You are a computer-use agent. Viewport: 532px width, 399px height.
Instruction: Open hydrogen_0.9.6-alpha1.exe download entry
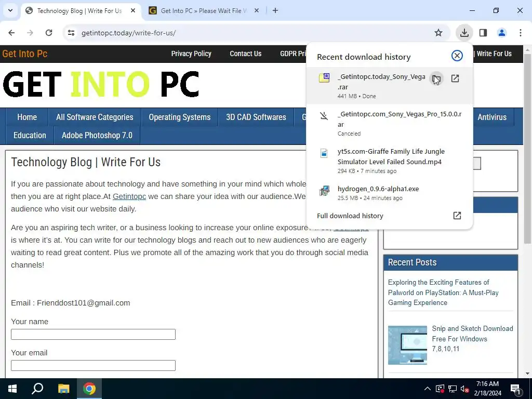390,193
